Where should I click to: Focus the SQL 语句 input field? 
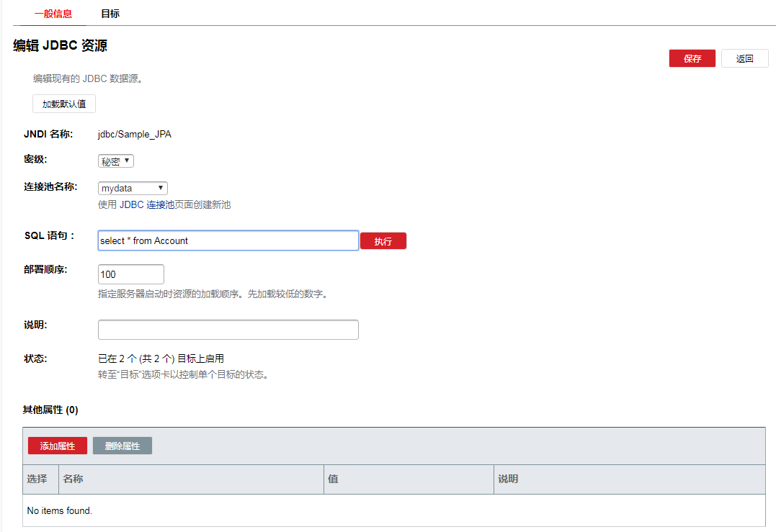[x=228, y=240]
